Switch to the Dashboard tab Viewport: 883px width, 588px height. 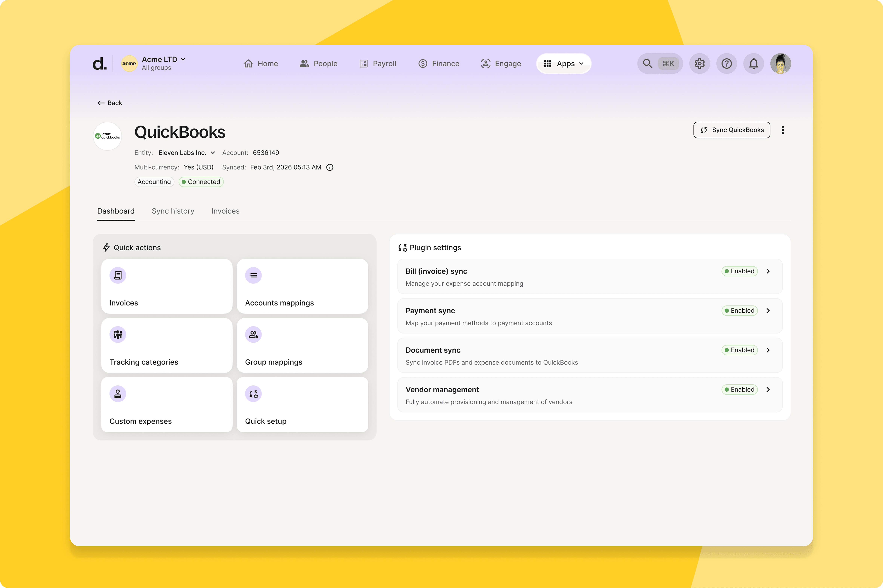coord(116,211)
